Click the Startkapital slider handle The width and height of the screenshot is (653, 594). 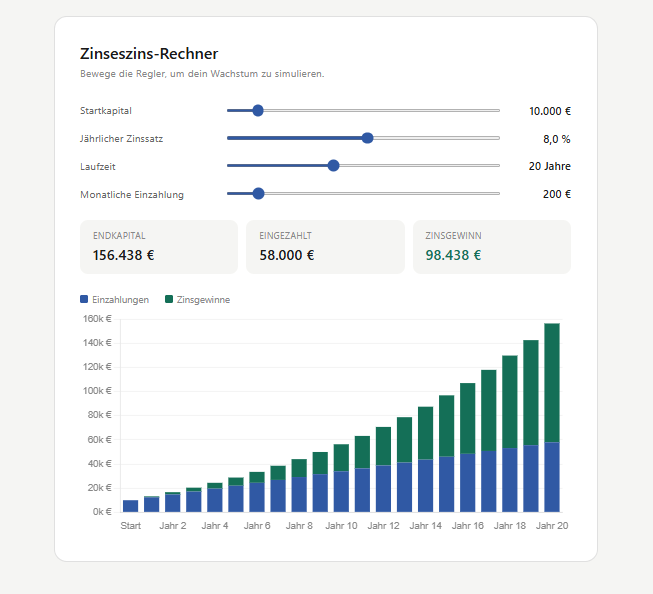pyautogui.click(x=258, y=111)
